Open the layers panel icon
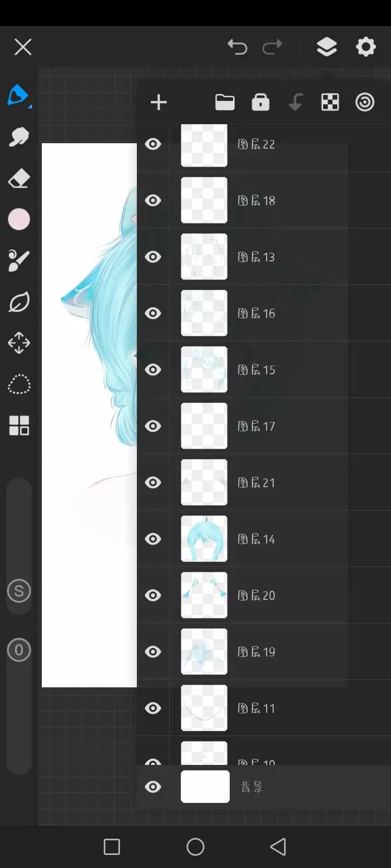Screen dimensions: 391x868 coord(327,47)
